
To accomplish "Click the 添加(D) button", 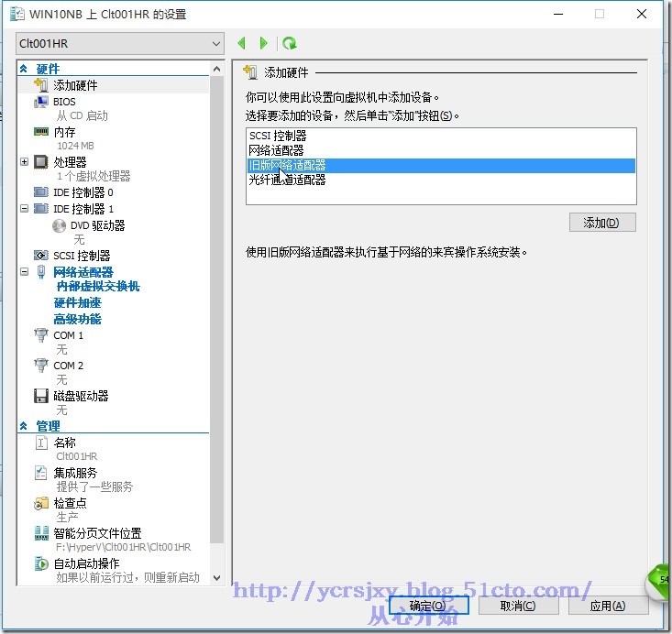I will (602, 223).
